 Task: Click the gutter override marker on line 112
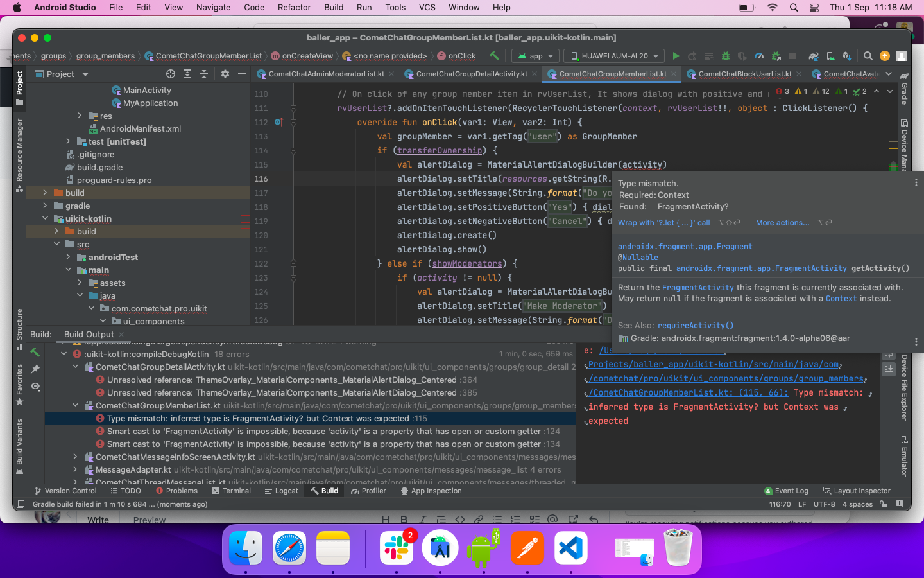tap(278, 122)
